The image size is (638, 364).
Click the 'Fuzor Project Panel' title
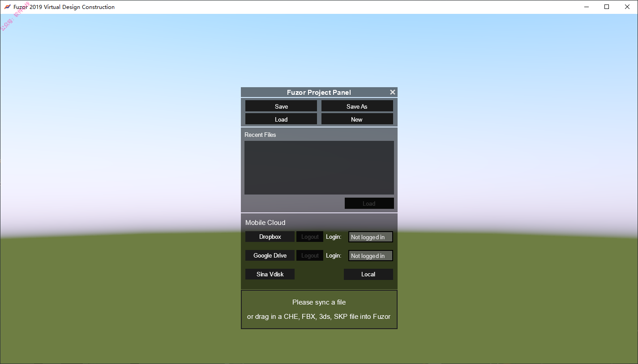point(319,92)
